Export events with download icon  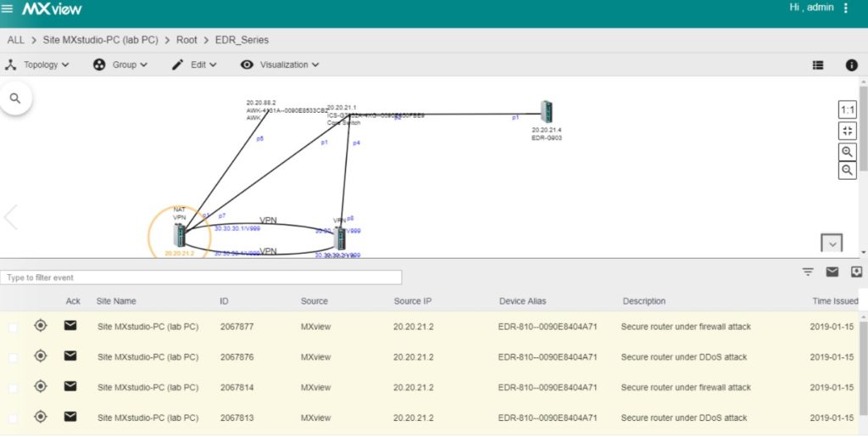click(x=856, y=272)
